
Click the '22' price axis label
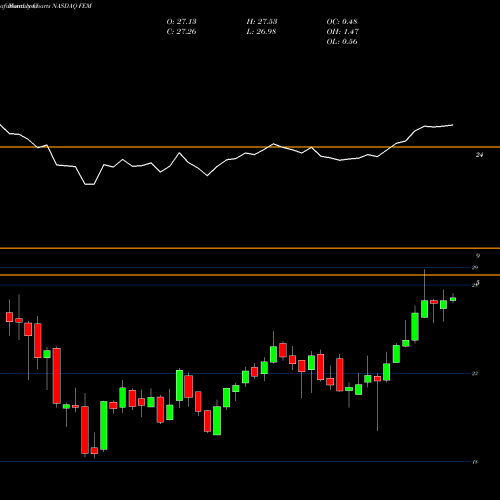coord(475,373)
